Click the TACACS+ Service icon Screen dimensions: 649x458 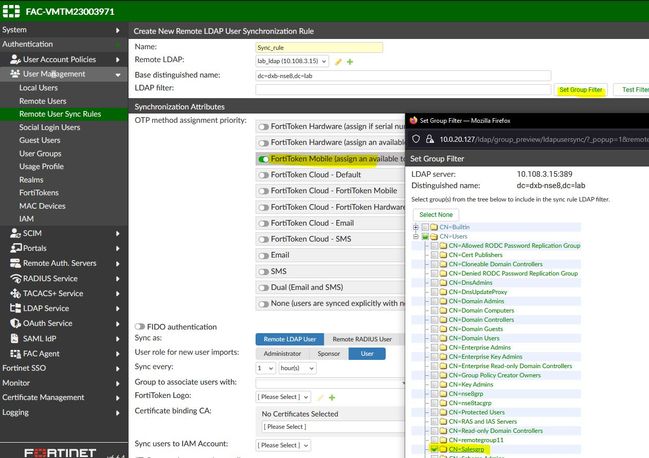[15, 293]
